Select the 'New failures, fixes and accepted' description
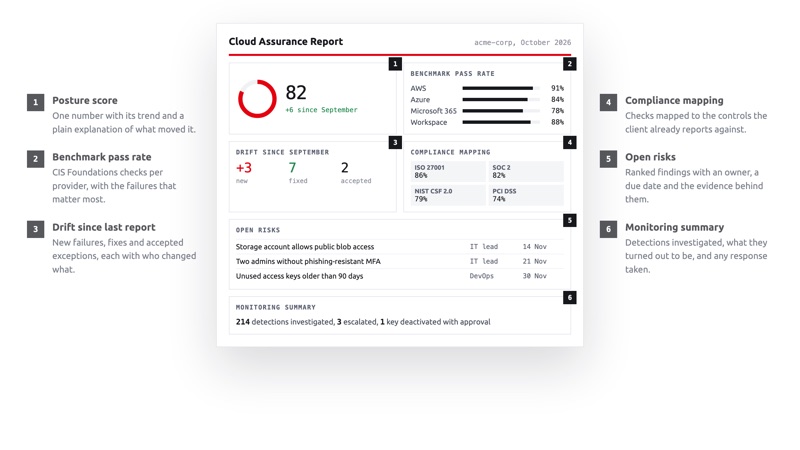The width and height of the screenshot is (800, 450). 124,256
